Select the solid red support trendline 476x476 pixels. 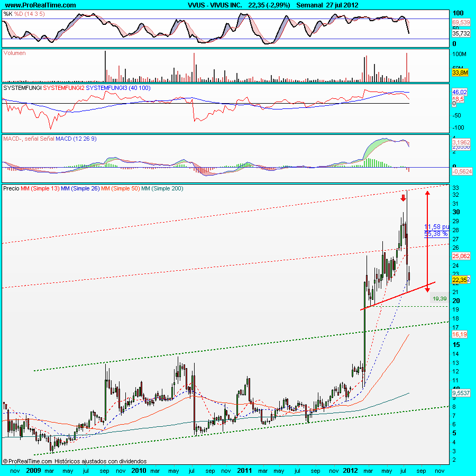(398, 296)
